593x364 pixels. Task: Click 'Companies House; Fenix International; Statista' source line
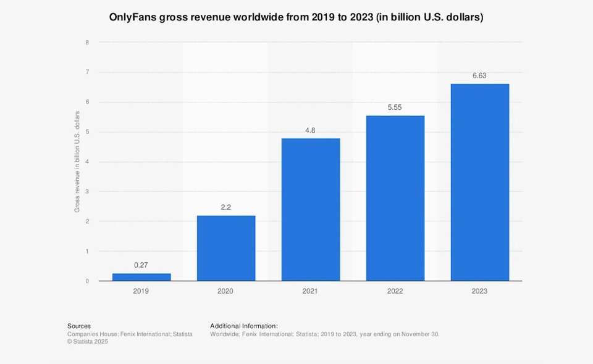130,334
